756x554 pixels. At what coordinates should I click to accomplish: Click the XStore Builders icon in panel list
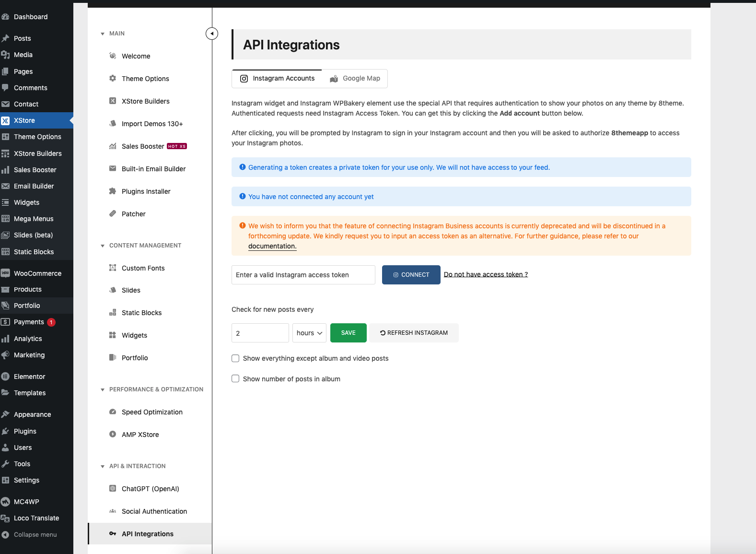pyautogui.click(x=113, y=101)
